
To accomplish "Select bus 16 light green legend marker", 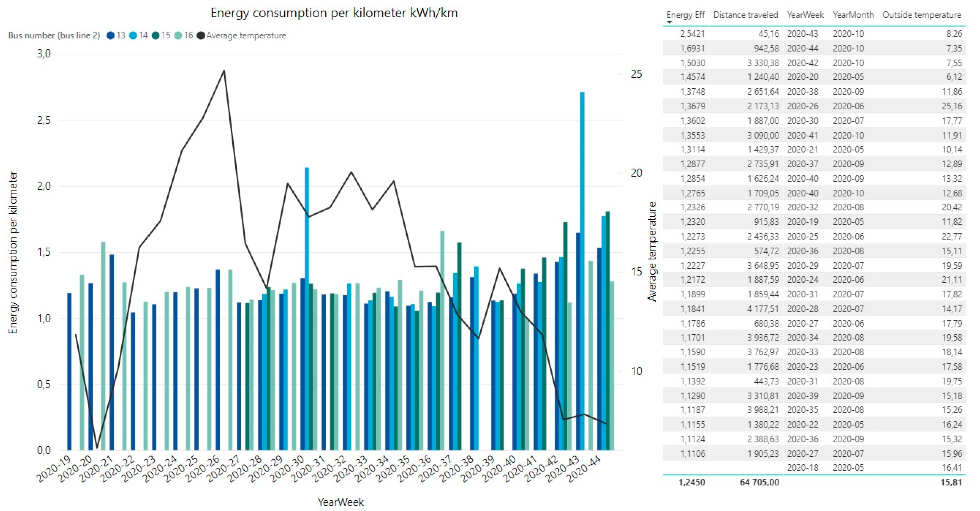I will click(178, 36).
